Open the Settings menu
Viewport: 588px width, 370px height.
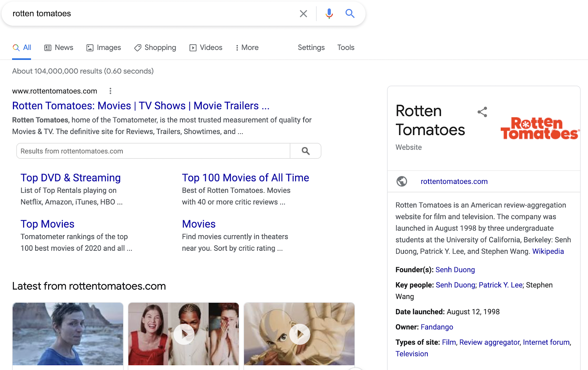tap(311, 48)
